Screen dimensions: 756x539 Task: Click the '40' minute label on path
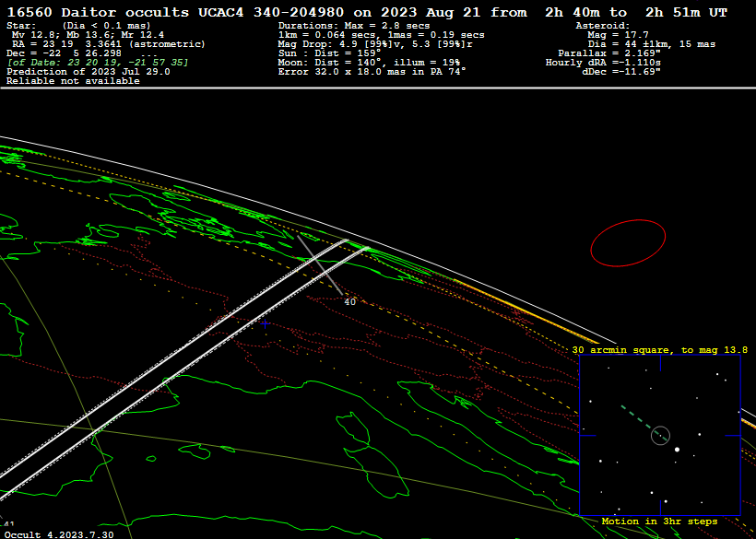[350, 302]
